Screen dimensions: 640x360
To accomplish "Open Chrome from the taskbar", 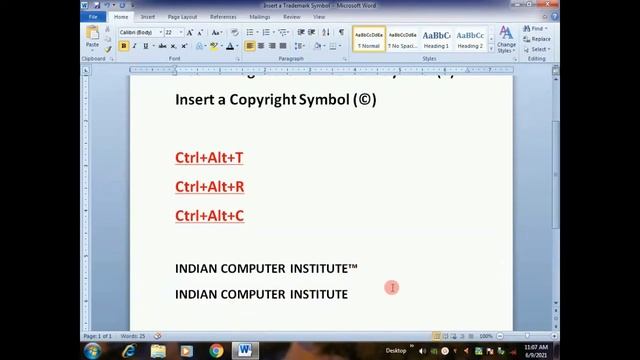I will 216,351.
